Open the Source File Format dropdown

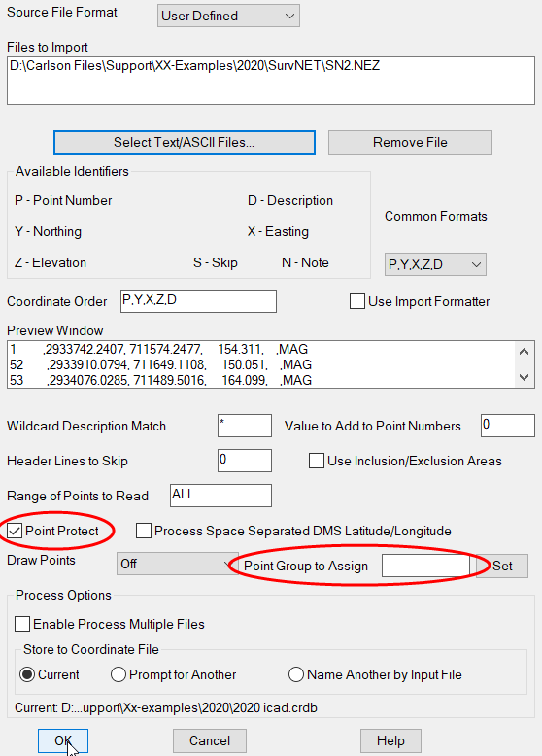[x=228, y=16]
